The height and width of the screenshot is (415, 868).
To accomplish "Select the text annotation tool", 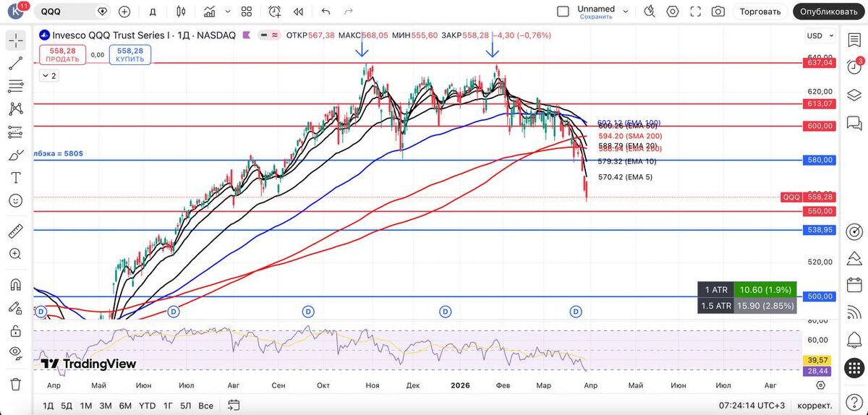I will pos(16,178).
